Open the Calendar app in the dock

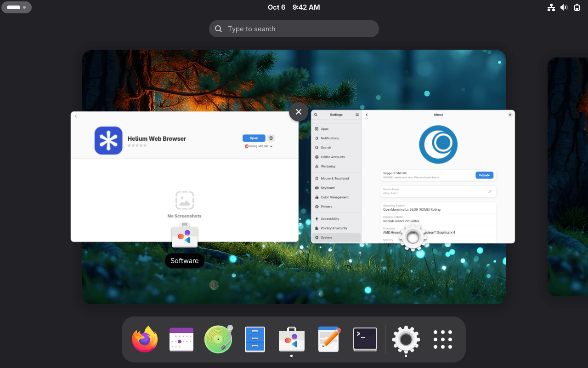click(181, 339)
